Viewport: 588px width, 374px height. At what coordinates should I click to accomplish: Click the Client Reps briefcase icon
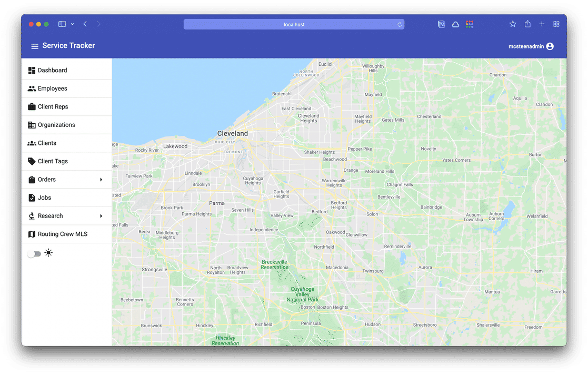tap(32, 106)
